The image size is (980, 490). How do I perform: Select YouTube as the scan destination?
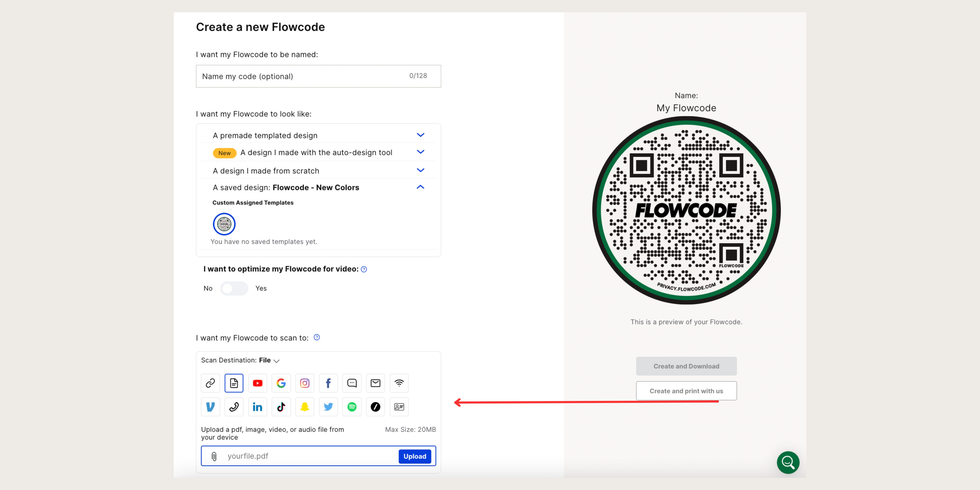[x=257, y=383]
